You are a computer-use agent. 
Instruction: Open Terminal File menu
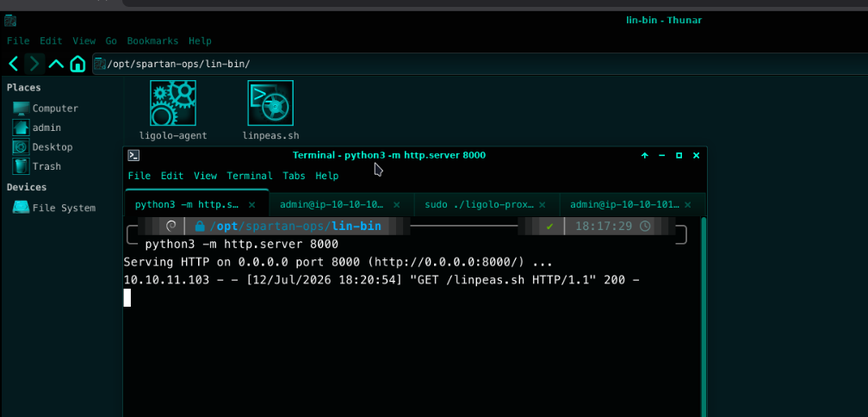139,176
